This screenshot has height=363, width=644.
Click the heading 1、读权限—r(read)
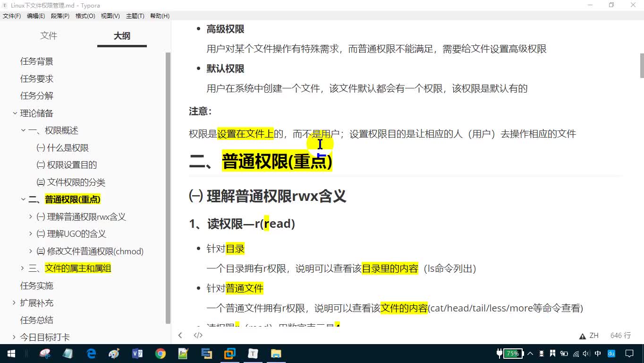click(242, 224)
